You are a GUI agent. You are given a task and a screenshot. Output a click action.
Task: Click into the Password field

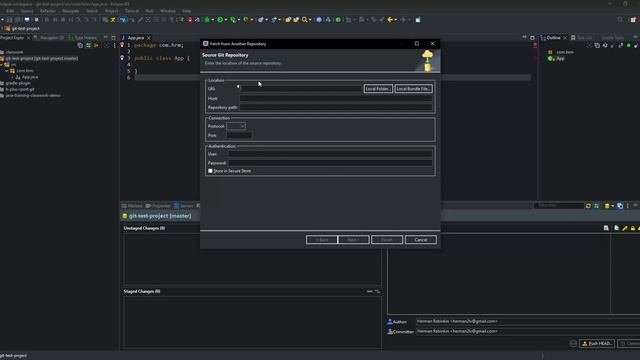coord(330,163)
